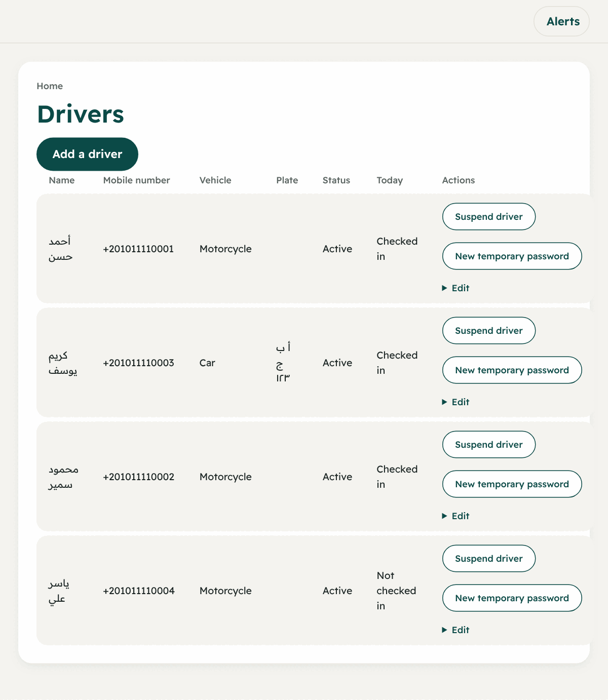Click driver name كريم يوسف
The height and width of the screenshot is (700, 608).
(63, 363)
